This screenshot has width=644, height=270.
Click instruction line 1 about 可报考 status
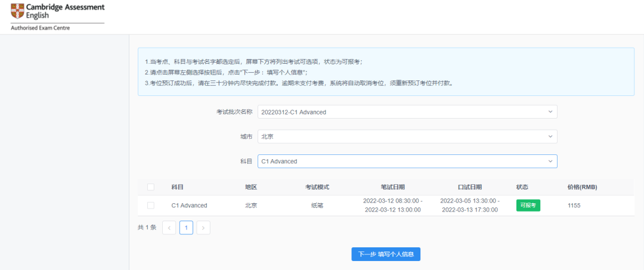[x=253, y=61]
